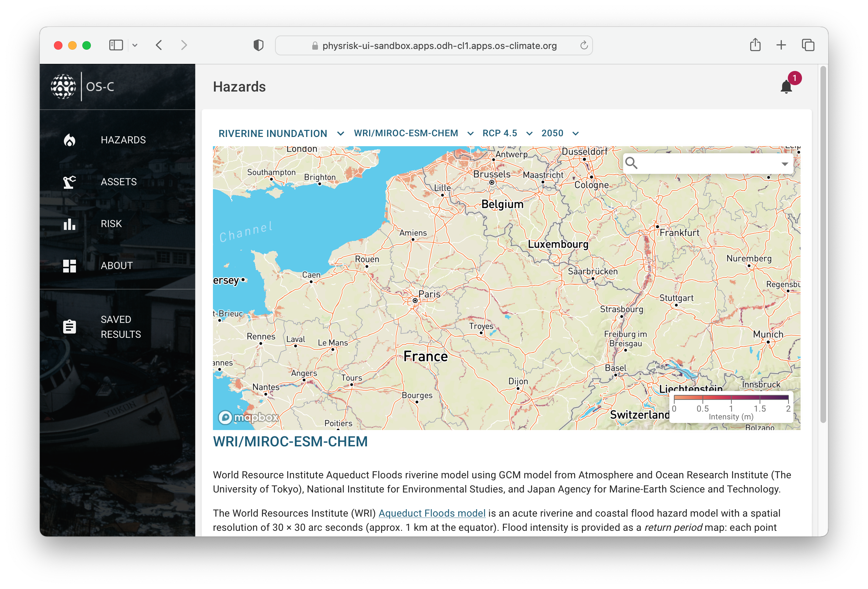Image resolution: width=868 pixels, height=589 pixels.
Task: Go forward to the next page
Action: point(184,45)
